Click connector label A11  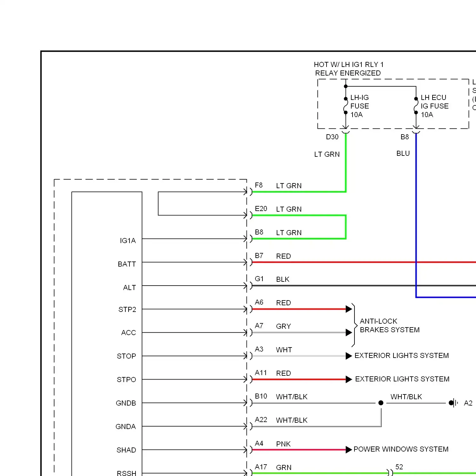tap(261, 373)
